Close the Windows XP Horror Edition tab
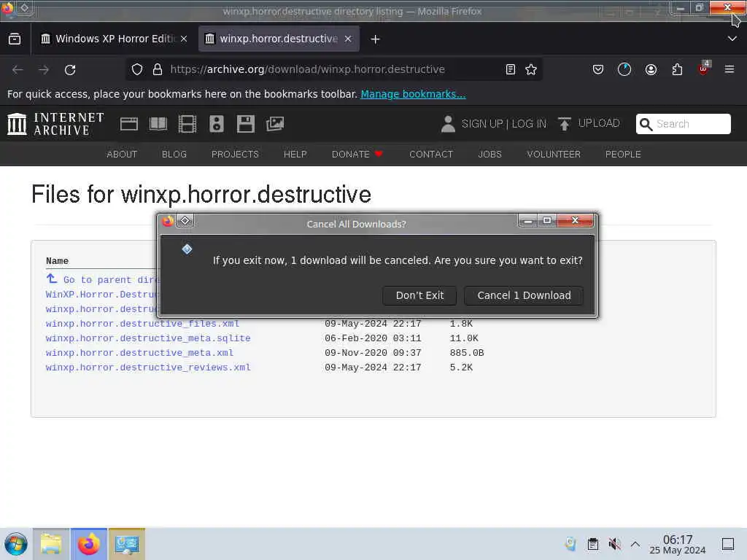Screen dimensions: 747x560 click(184, 39)
